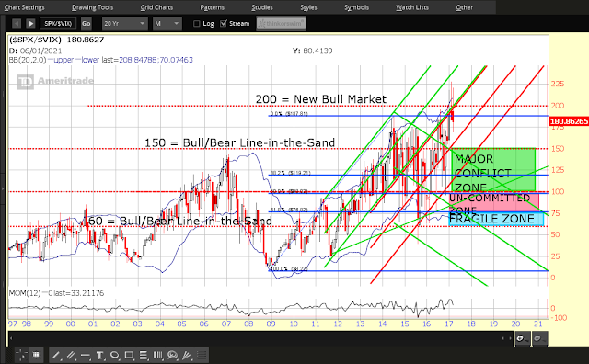Open the M aggregation period dropdown
Image resolution: width=589 pixels, height=364 pixels.
[x=167, y=24]
